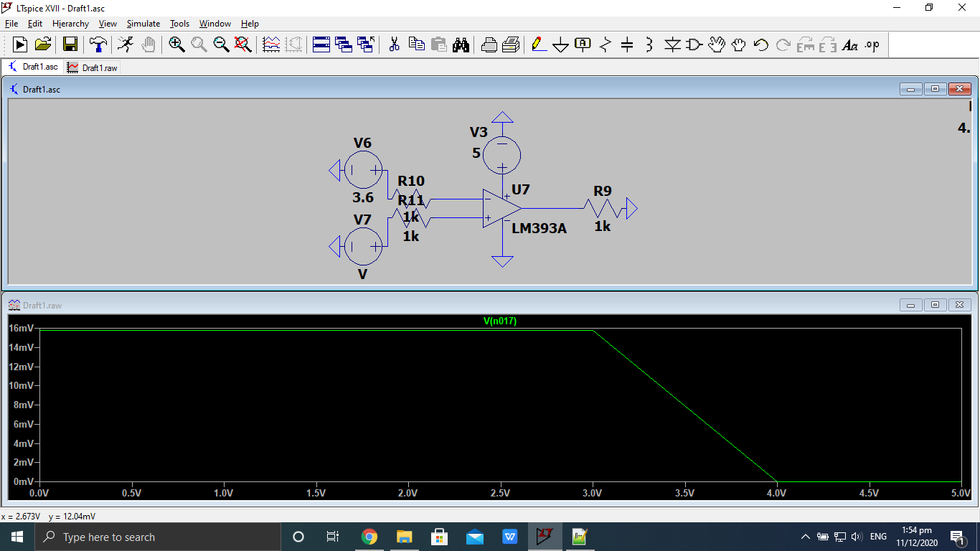The height and width of the screenshot is (551, 980).
Task: Maximize the Draft1.asc child window
Action: click(935, 89)
